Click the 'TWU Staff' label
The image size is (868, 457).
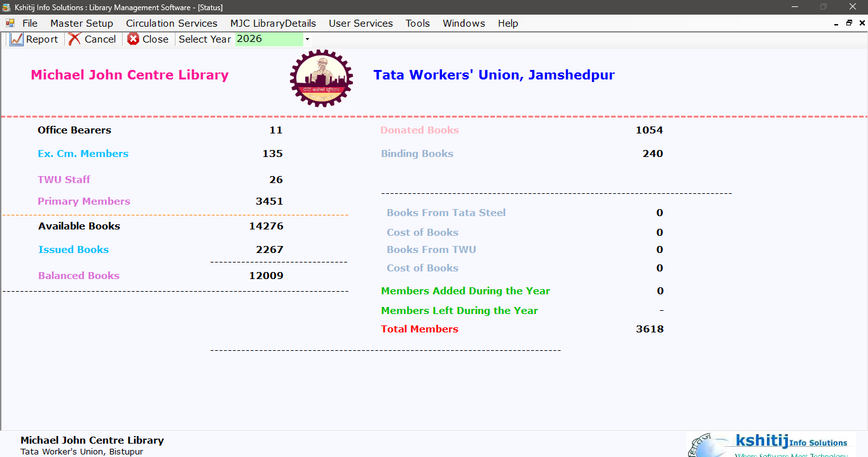pos(64,180)
